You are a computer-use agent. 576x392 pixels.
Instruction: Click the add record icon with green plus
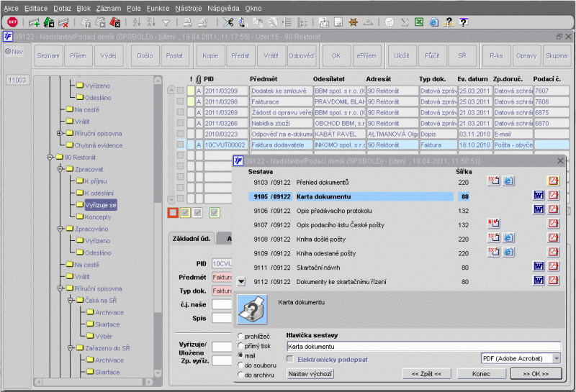(x=34, y=23)
